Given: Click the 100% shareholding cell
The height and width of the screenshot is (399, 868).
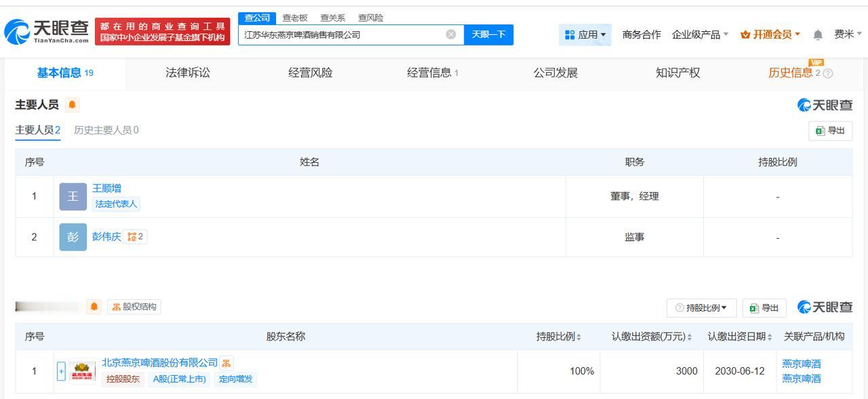Looking at the screenshot, I should 559,371.
